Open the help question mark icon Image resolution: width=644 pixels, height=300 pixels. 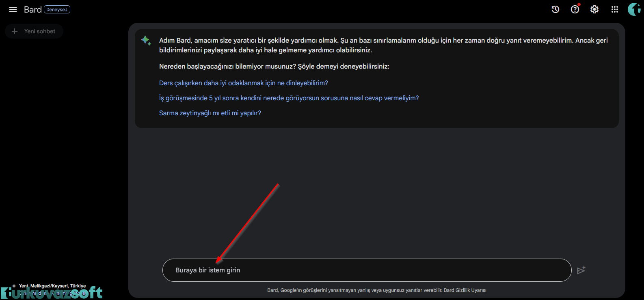575,9
